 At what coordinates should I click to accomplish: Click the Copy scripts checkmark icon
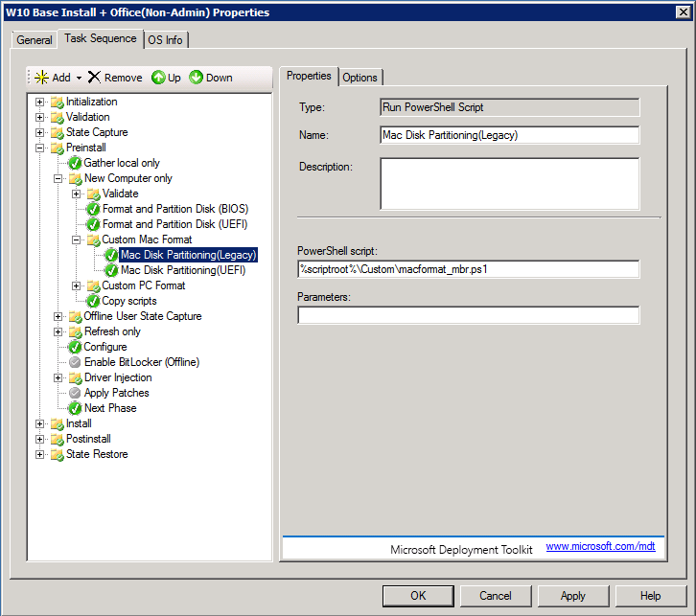coord(93,302)
